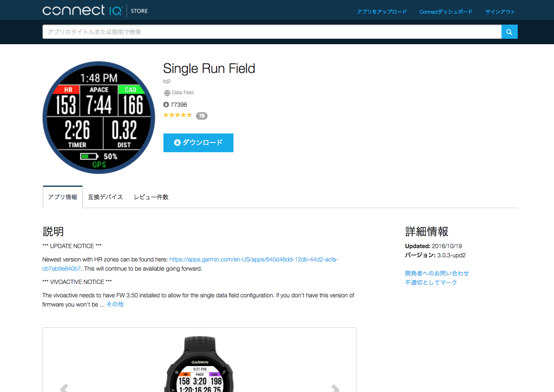Open the 78 reviews badge

(x=202, y=116)
